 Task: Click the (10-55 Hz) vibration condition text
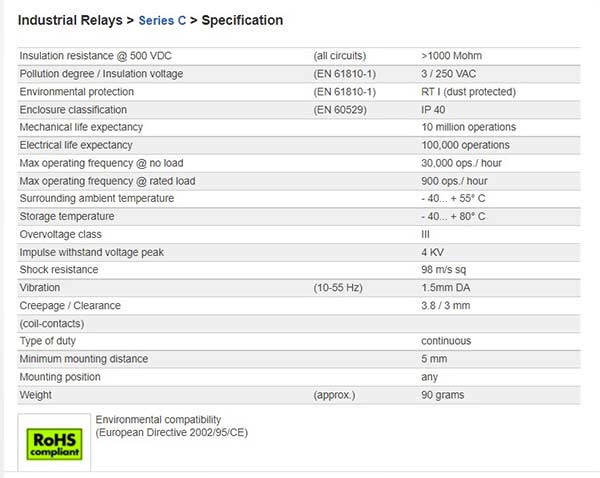pos(338,288)
